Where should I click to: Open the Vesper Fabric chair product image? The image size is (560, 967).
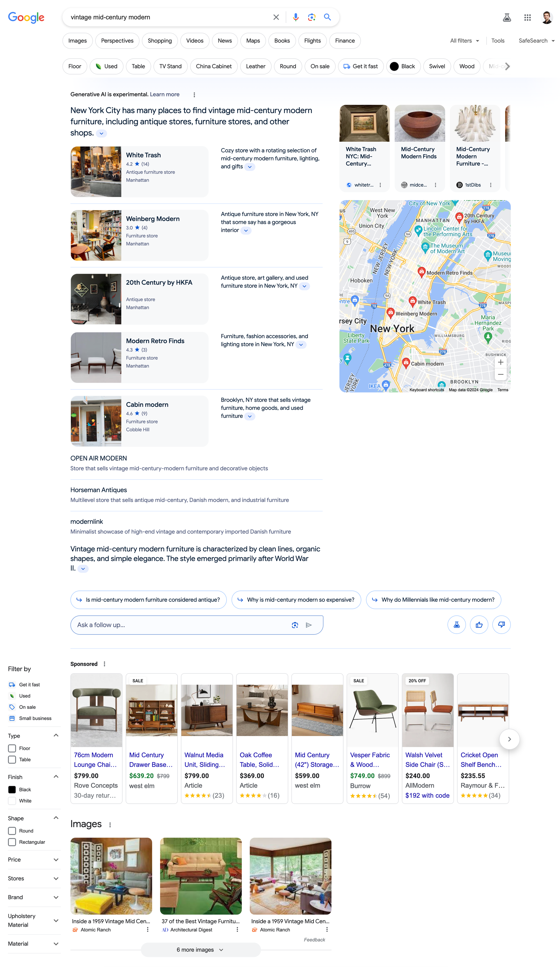coord(372,711)
